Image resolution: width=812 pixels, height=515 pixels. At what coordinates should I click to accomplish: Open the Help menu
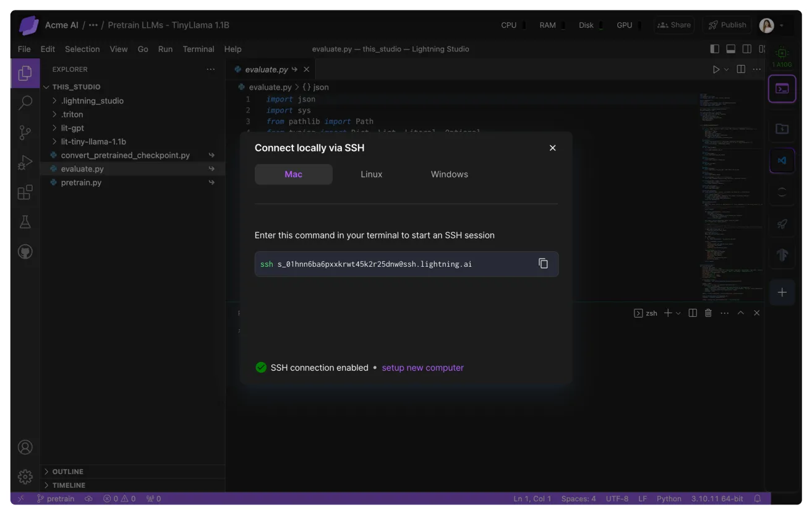pyautogui.click(x=233, y=49)
